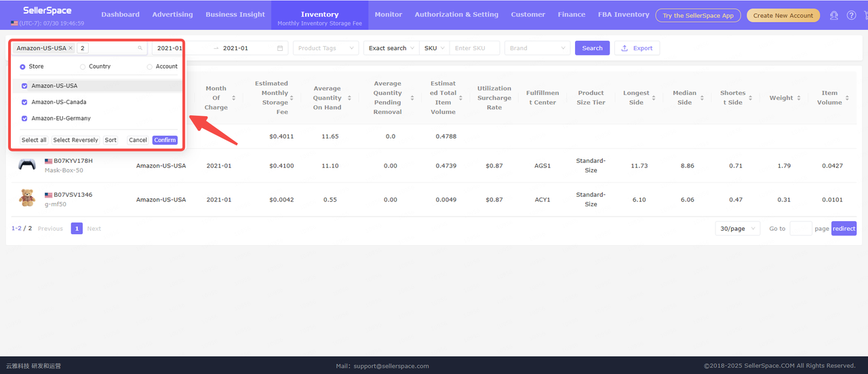Change the 30/page size dropdown
Image resolution: width=868 pixels, height=374 pixels.
tap(737, 229)
